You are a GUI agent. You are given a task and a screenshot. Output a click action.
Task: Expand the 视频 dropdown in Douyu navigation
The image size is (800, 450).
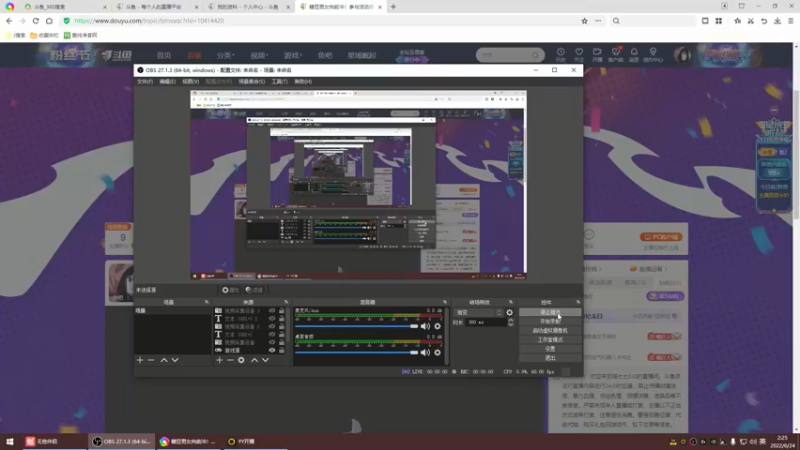(259, 55)
